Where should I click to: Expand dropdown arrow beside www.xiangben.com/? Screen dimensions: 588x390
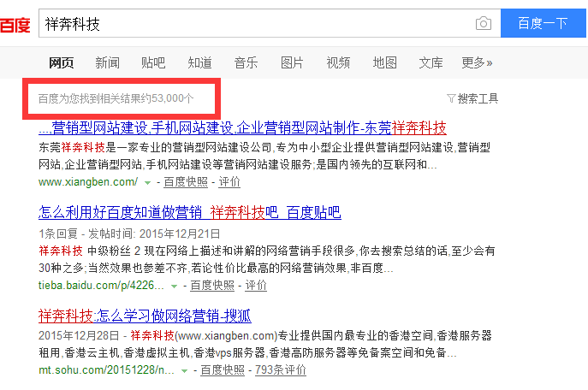pos(148,183)
